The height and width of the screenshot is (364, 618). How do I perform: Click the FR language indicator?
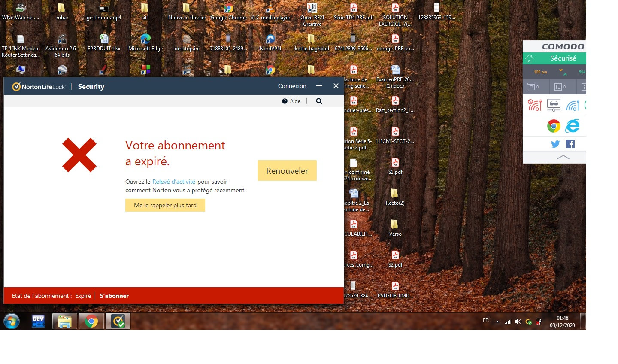486,320
